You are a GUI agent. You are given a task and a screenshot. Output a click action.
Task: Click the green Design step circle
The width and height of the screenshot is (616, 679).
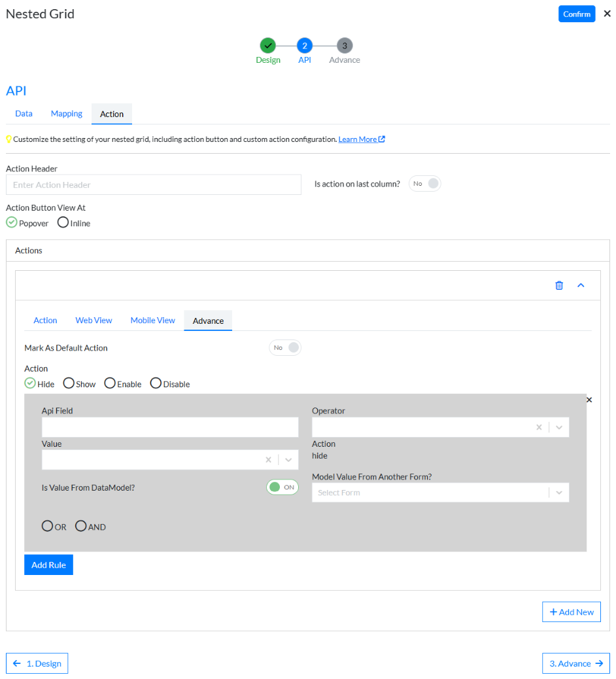coord(267,46)
